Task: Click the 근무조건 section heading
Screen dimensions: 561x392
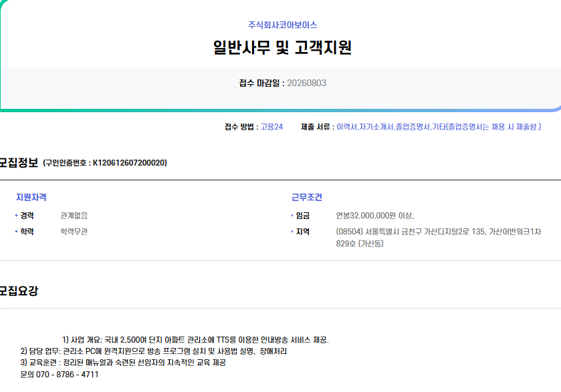Action: [307, 197]
